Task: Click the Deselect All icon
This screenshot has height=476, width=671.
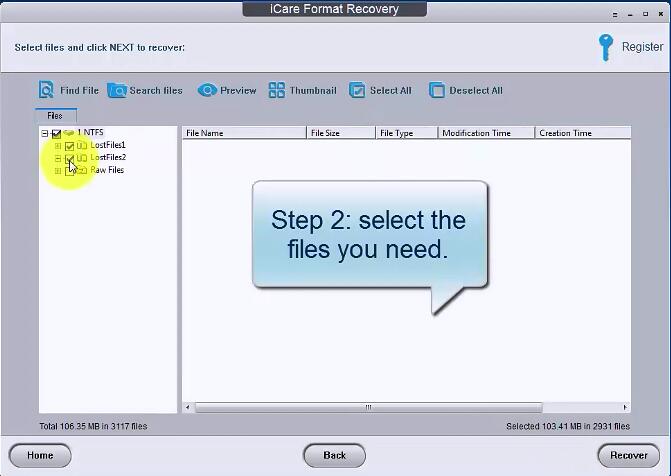Action: [x=437, y=90]
